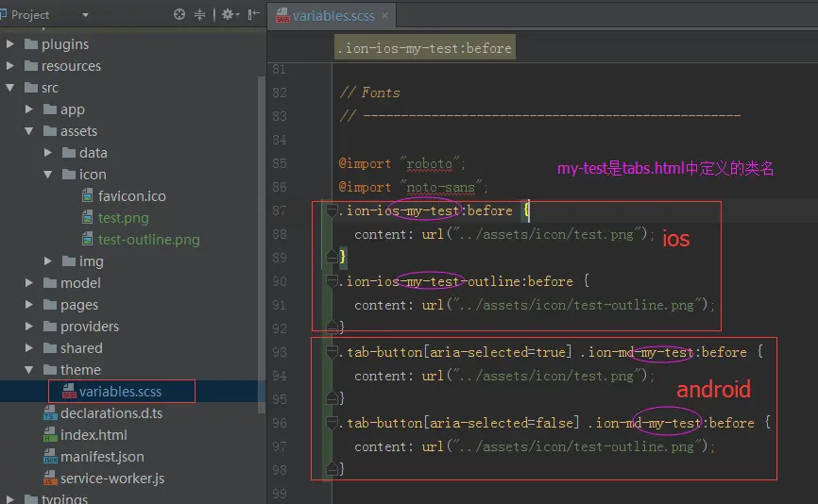Screen dimensions: 818x504
Task: Fold the code block at line 93
Action: click(x=332, y=352)
